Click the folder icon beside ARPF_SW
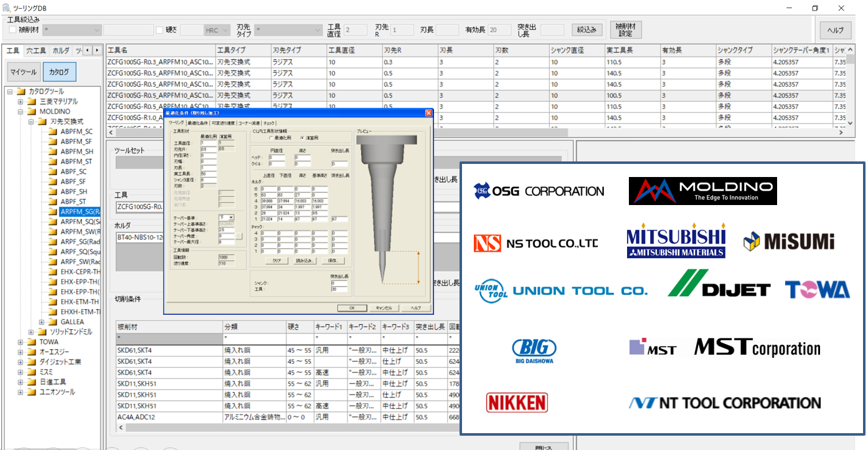Screen dimensions: 868x450 pyautogui.click(x=53, y=262)
